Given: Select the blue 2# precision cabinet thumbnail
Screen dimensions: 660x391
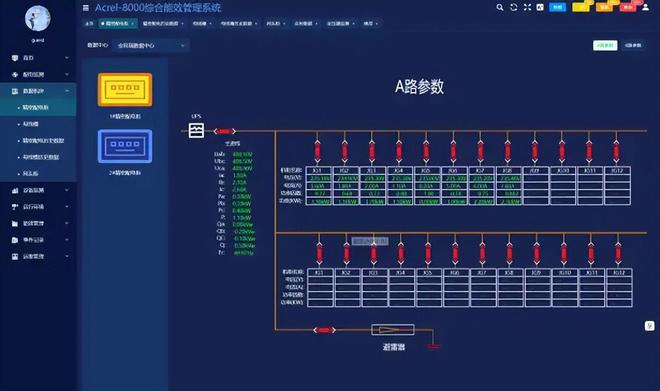Looking at the screenshot, I should click(125, 146).
